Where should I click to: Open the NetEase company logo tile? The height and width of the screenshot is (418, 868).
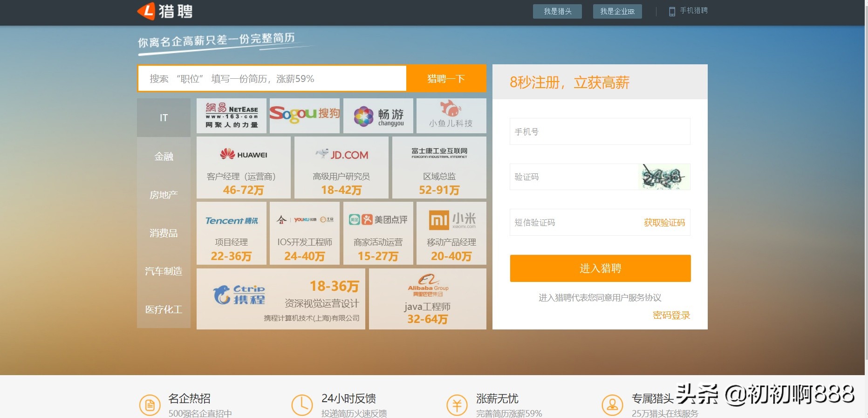pos(232,116)
